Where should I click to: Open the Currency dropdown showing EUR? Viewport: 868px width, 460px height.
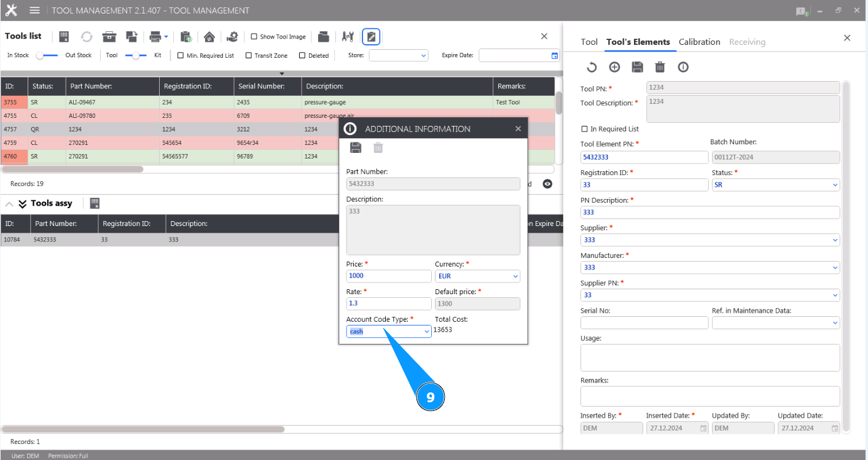pyautogui.click(x=477, y=276)
